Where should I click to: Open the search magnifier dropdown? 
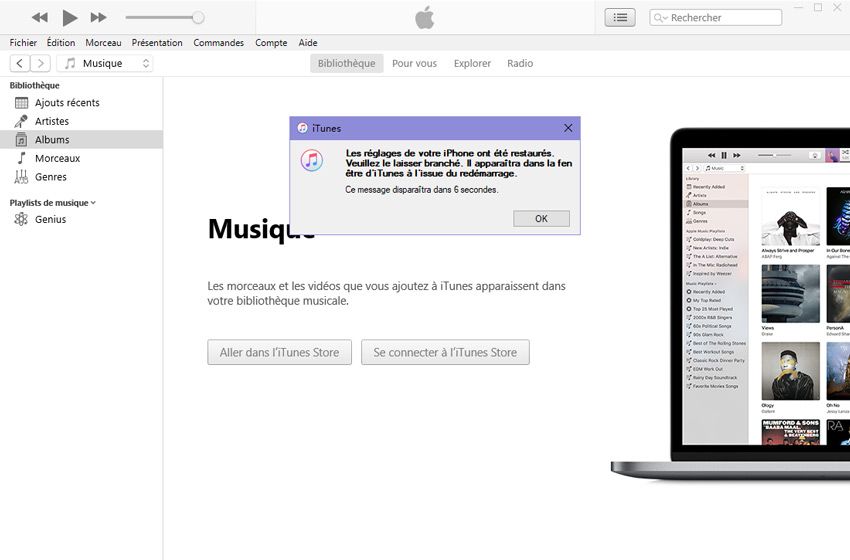[661, 18]
